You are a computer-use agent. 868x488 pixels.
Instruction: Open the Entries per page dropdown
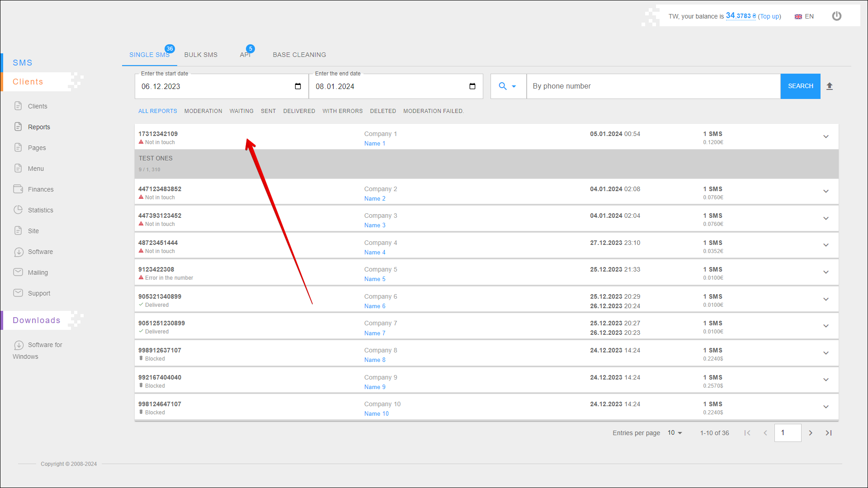675,433
